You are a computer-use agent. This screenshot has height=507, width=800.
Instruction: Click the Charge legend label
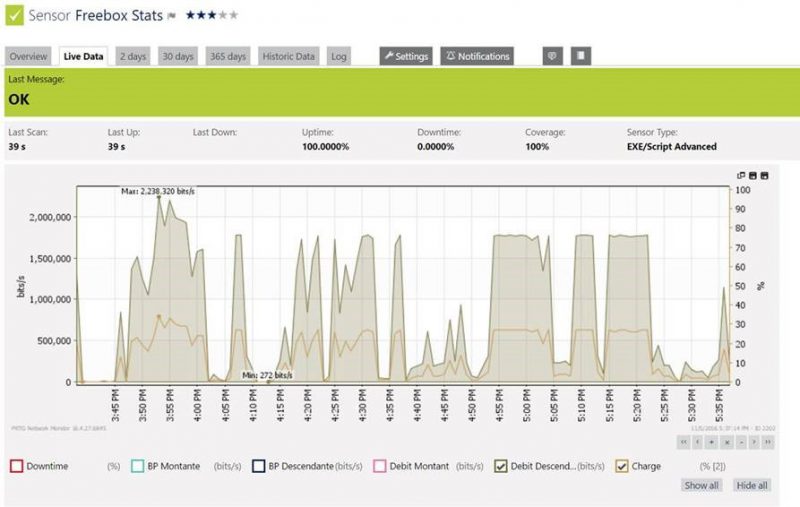pos(646,466)
